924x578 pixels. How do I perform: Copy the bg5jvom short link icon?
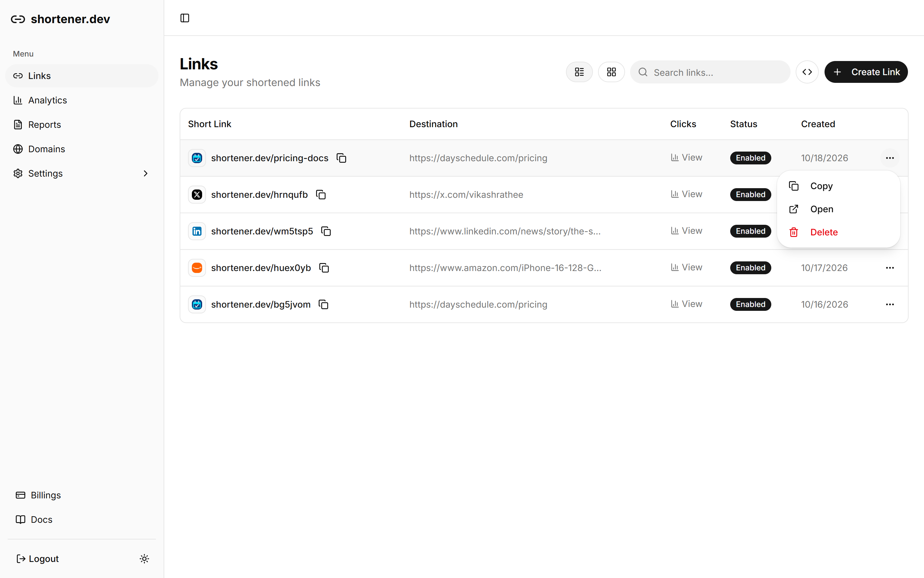(323, 305)
